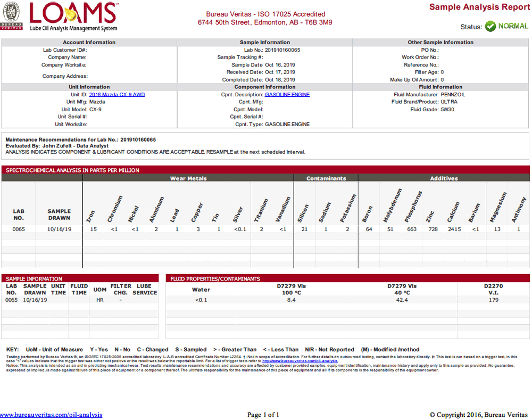
Task: Click the Fluid Information section header
Action: (440, 87)
